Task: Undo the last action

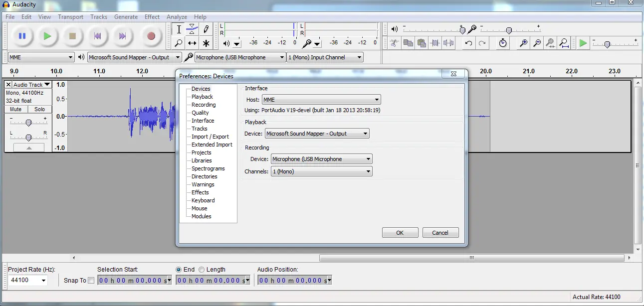Action: click(x=468, y=43)
